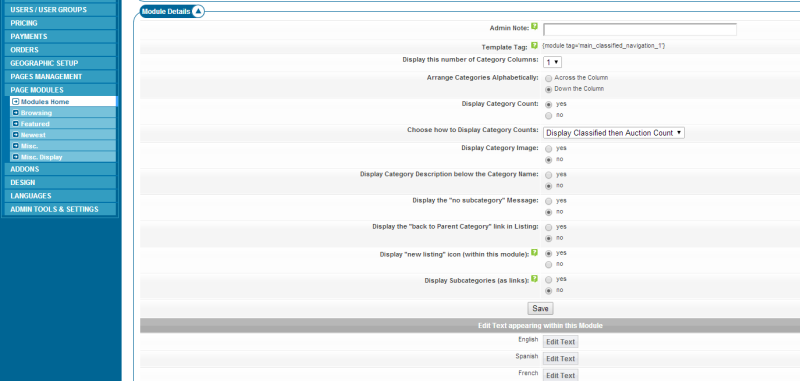
Task: Click the Module Details header label
Action: (x=166, y=11)
